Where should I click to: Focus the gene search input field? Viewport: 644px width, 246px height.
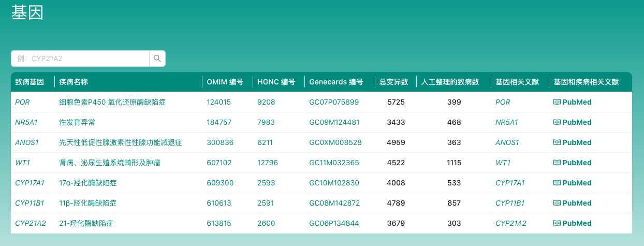tap(80, 59)
